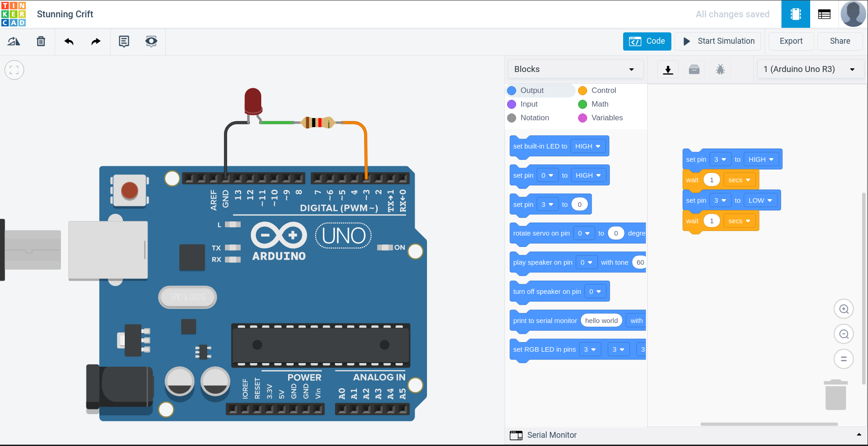This screenshot has width=868, height=446.
Task: Click the zoom to fit icon
Action: pyautogui.click(x=14, y=70)
